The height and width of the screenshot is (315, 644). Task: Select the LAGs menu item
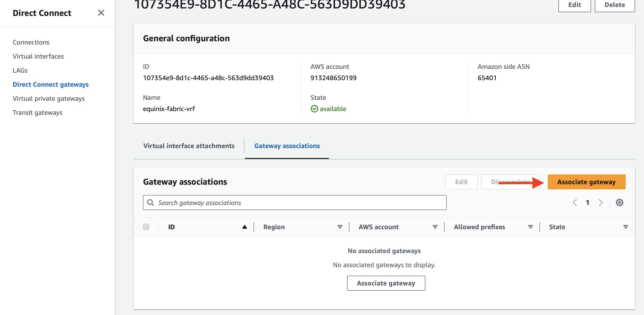tap(20, 70)
